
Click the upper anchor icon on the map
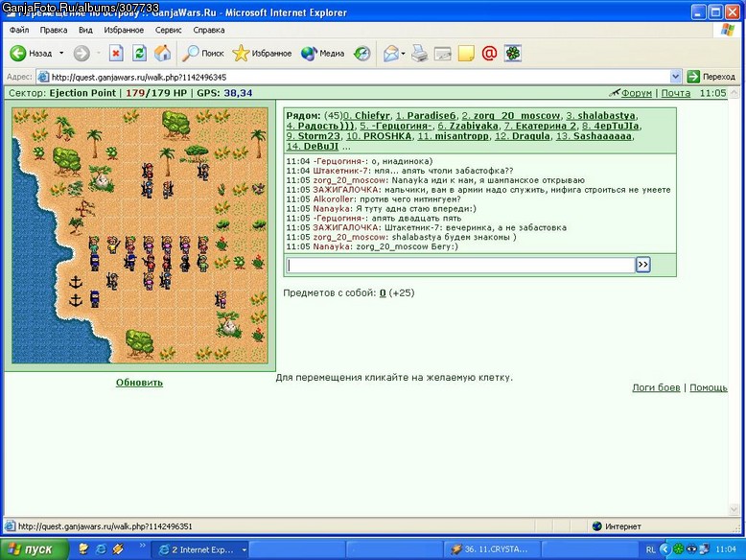pyautogui.click(x=76, y=282)
